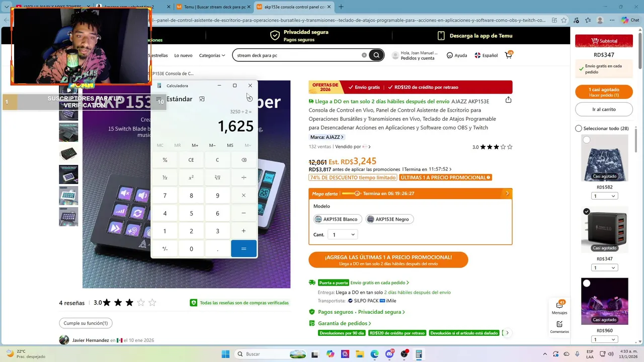Screen dimensions: 644x362
Task: Open Español language selector
Action: (486, 55)
